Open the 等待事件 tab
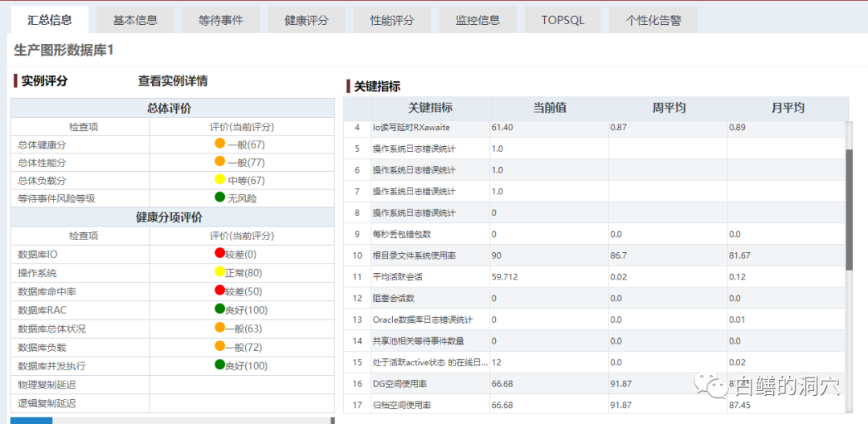Viewport: 868px width, 424px height. click(220, 20)
